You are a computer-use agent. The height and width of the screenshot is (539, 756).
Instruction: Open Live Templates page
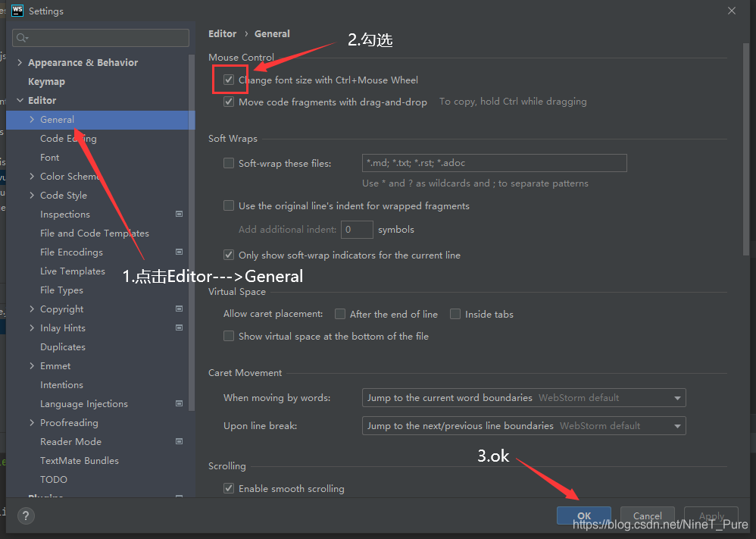pos(72,271)
